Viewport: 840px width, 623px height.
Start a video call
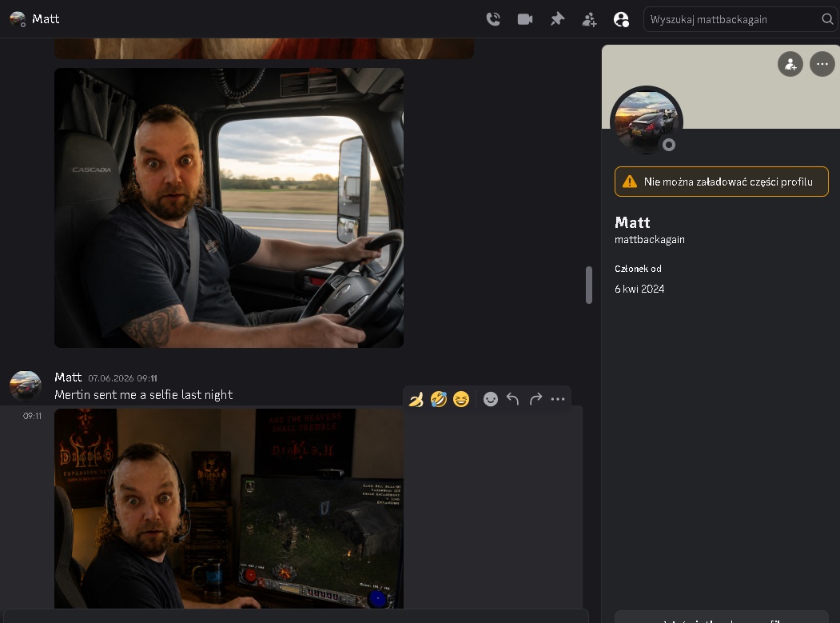(x=525, y=19)
